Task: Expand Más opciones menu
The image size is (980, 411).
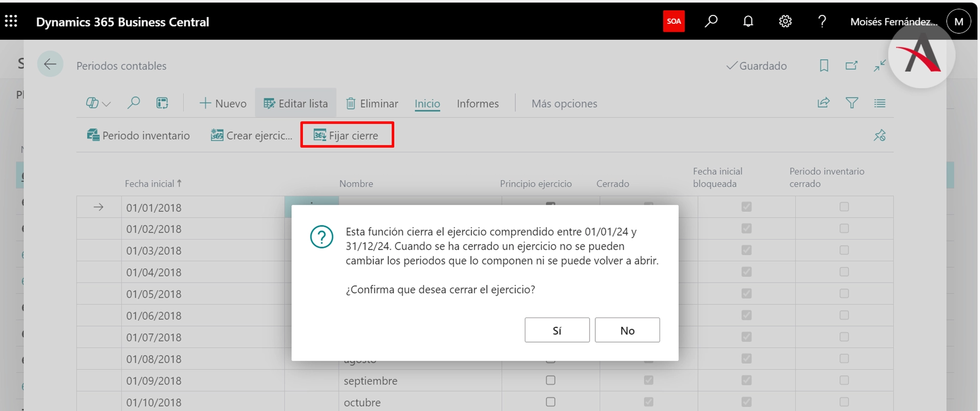Action: tap(564, 103)
